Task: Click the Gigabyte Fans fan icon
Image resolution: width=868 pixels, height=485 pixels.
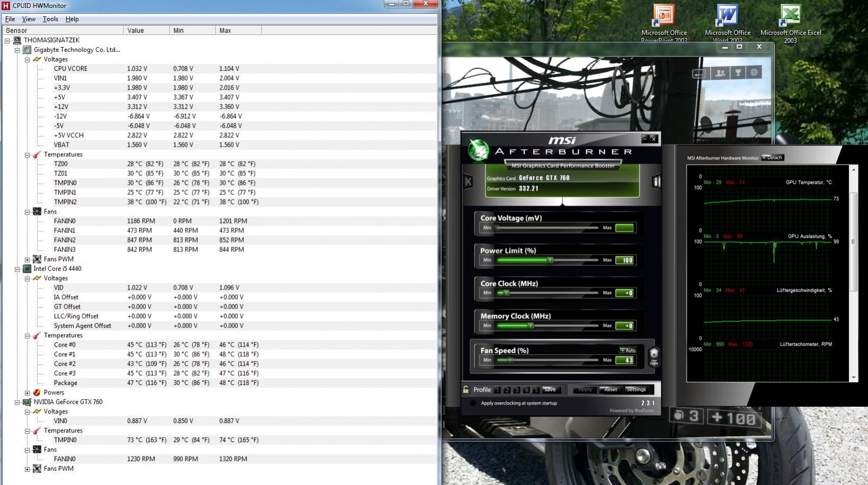Action: coord(37,212)
